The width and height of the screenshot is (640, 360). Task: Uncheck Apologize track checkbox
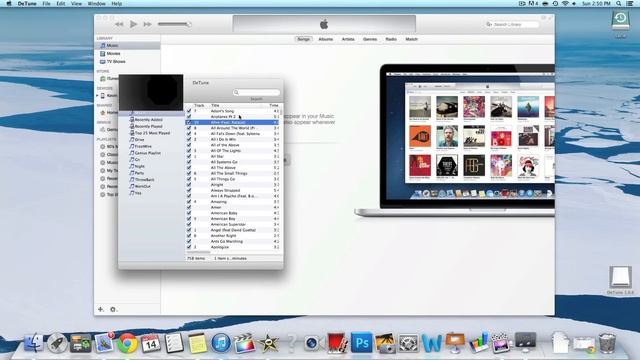click(x=189, y=247)
